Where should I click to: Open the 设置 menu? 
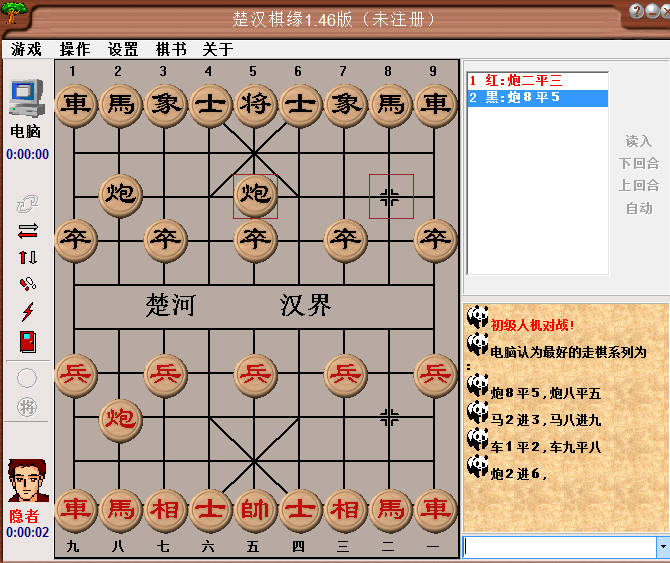pyautogui.click(x=123, y=49)
